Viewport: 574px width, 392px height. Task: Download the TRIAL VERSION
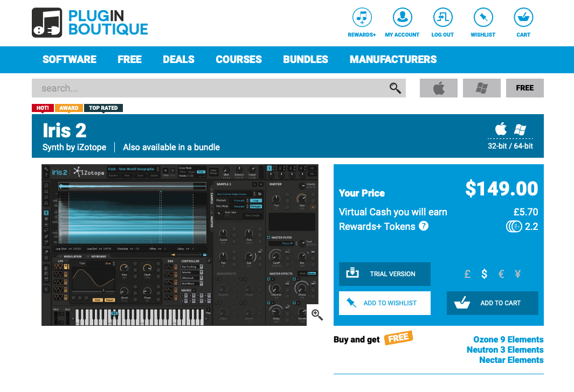(x=385, y=274)
